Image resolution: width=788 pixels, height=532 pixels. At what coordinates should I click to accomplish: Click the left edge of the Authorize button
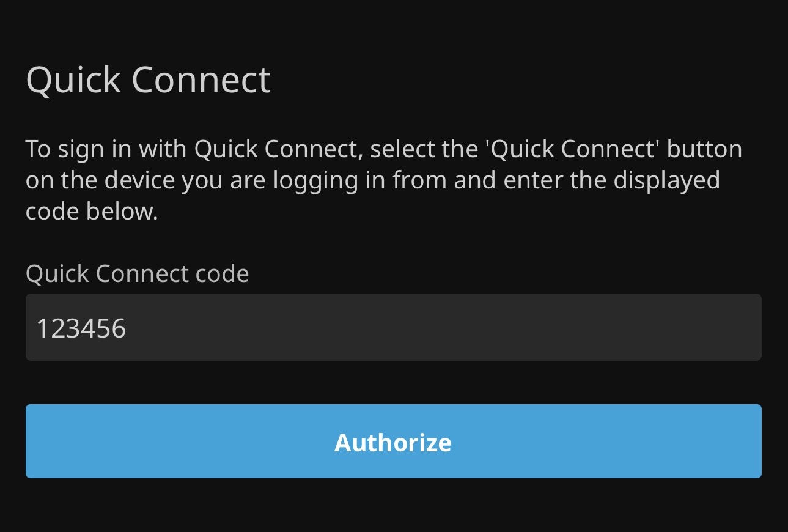[x=37, y=441]
